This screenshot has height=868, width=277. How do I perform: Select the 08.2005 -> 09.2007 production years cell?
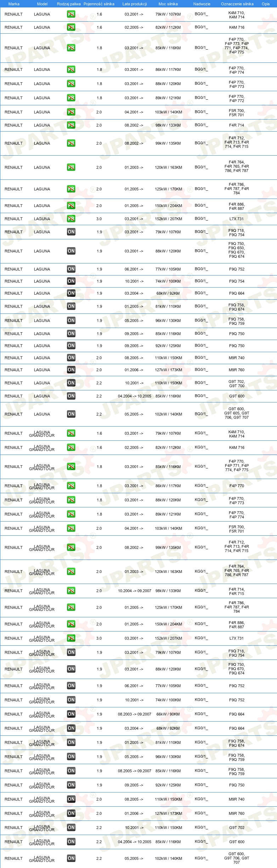coord(135,771)
